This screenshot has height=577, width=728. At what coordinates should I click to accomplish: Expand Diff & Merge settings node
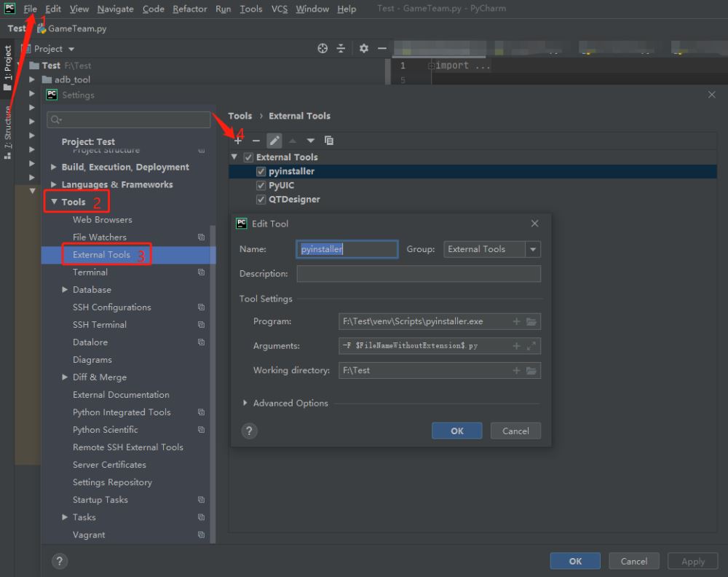coord(65,377)
